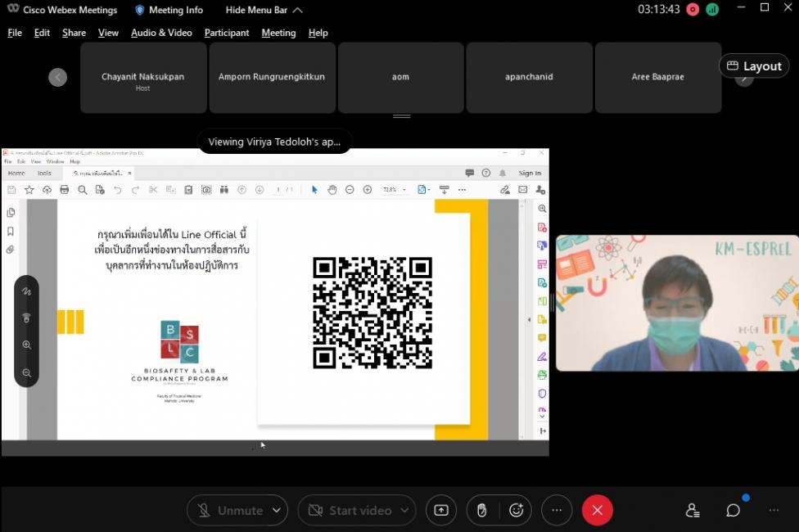Image resolution: width=799 pixels, height=532 pixels.
Task: Open Reactions smiley icon
Action: point(517,510)
